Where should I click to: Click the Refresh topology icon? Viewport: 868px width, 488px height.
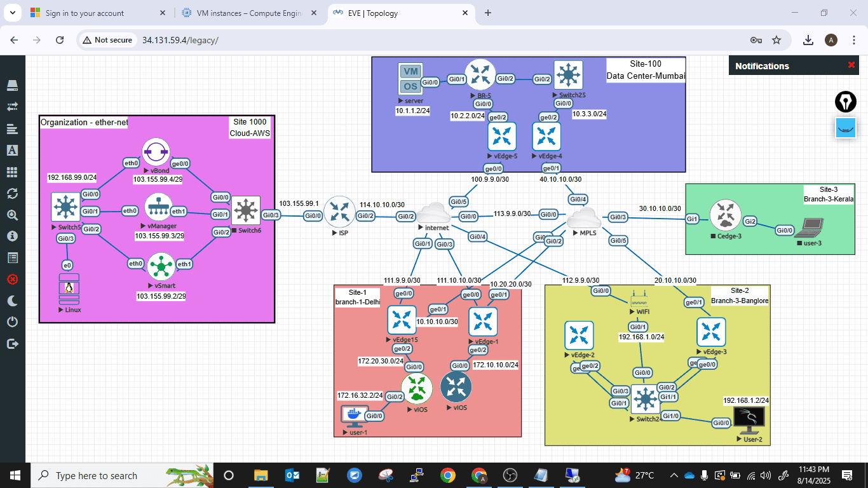tap(12, 193)
